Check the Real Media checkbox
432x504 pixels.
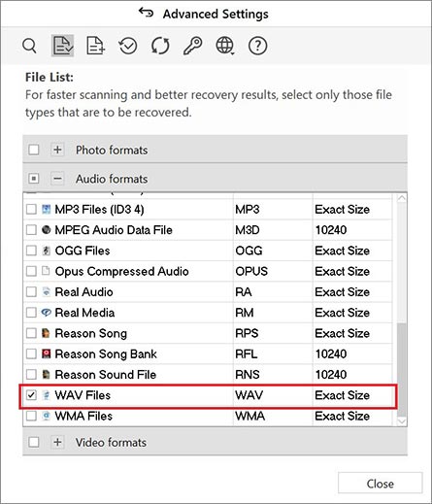pyautogui.click(x=31, y=313)
